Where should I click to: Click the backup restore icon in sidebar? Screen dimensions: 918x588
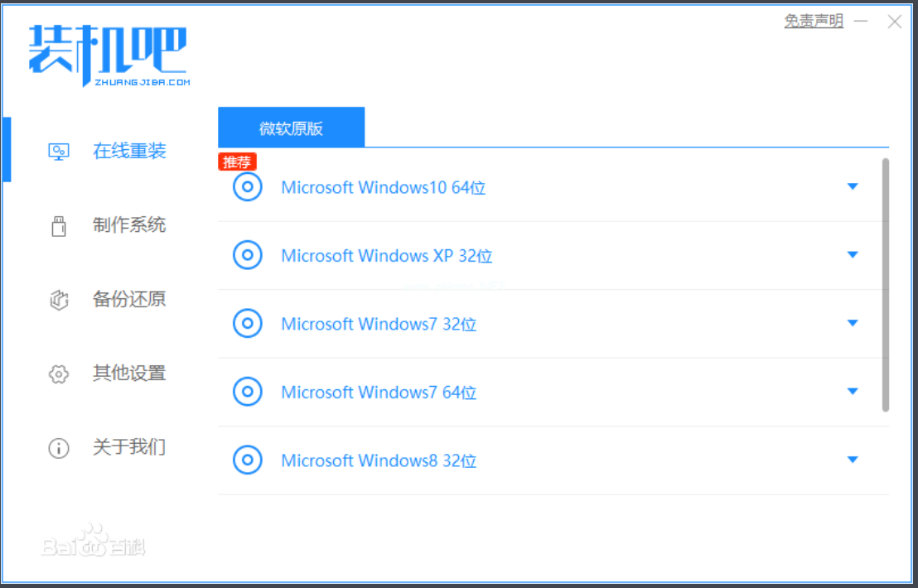58,300
